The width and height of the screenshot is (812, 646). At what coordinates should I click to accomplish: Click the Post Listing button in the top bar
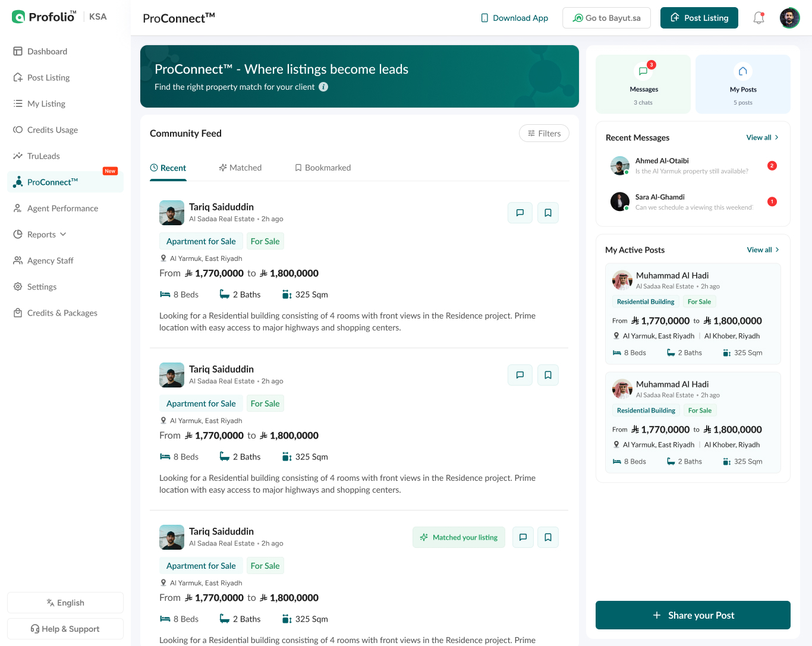699,18
